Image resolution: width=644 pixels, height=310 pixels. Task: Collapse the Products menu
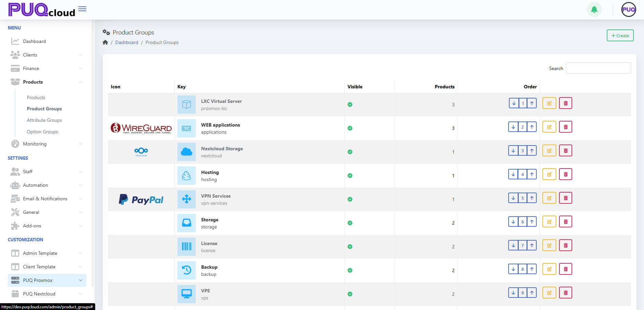(46, 82)
